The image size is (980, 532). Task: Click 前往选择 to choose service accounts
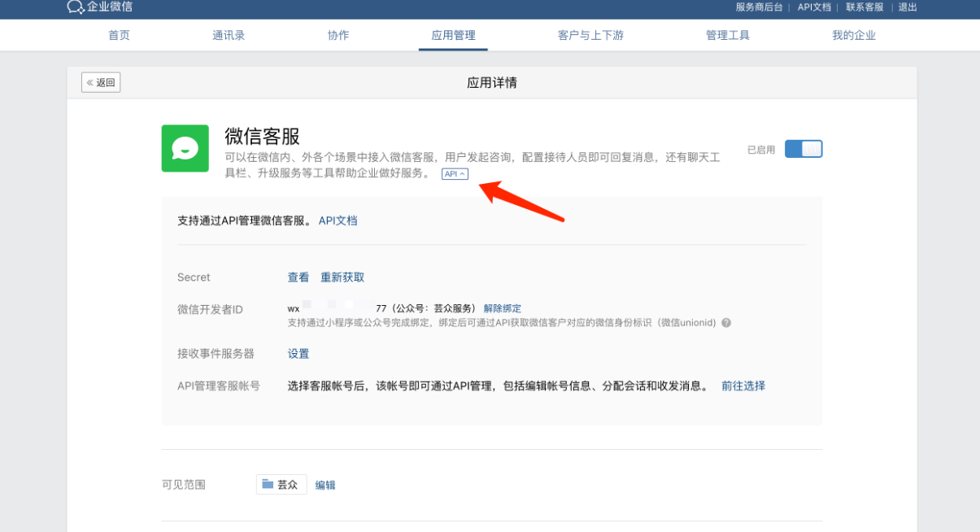(x=743, y=386)
